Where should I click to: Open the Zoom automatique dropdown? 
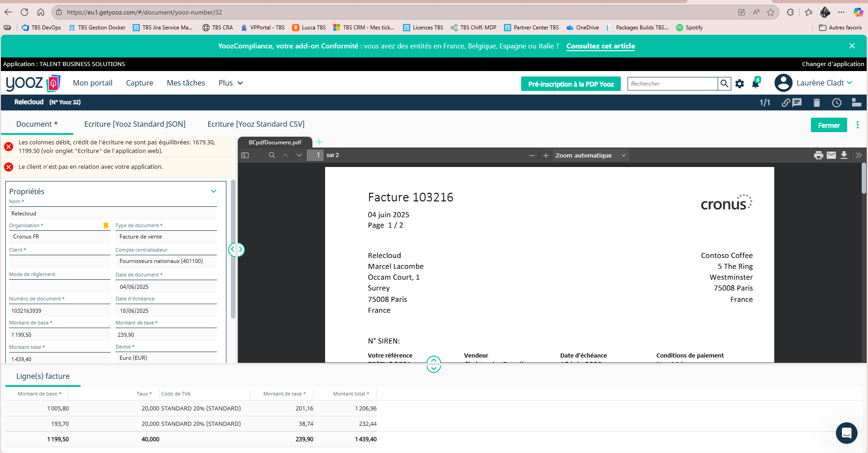pos(590,155)
